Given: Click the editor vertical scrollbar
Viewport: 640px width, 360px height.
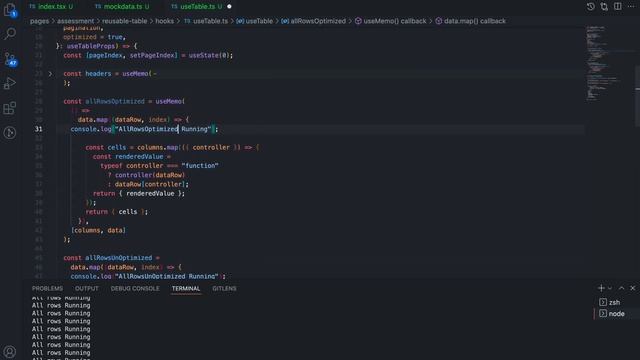Looking at the screenshot, I should point(637,96).
